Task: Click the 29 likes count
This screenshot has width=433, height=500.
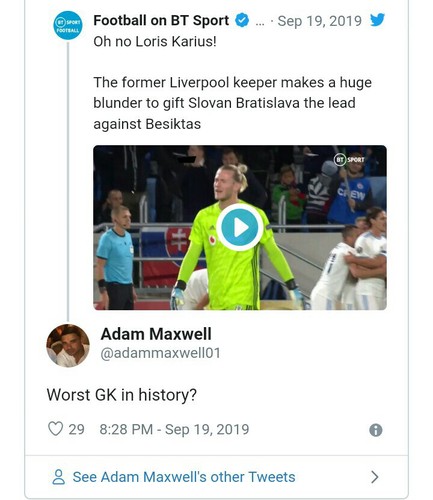Action: (x=76, y=429)
